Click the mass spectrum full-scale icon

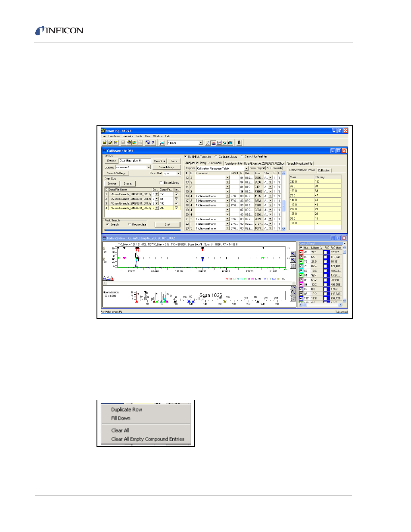pos(293,298)
